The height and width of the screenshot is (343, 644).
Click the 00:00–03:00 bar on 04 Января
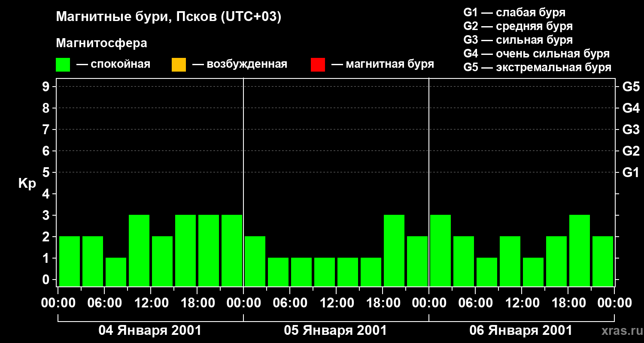click(70, 261)
